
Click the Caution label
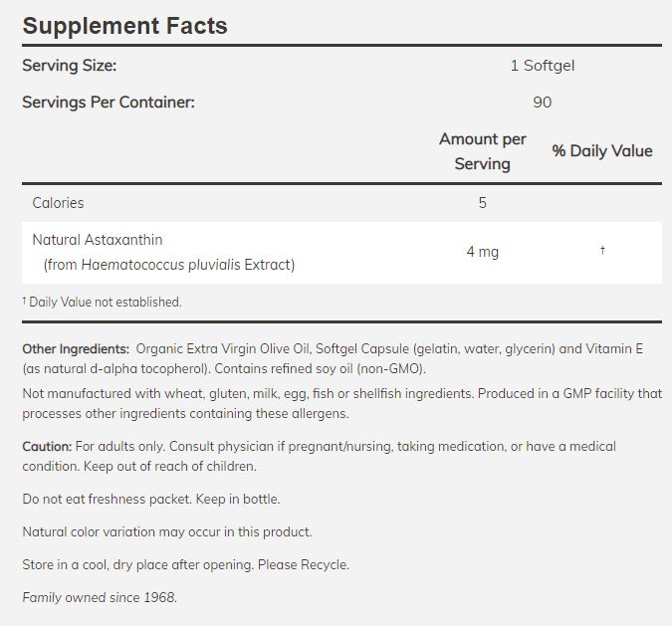[x=47, y=447]
